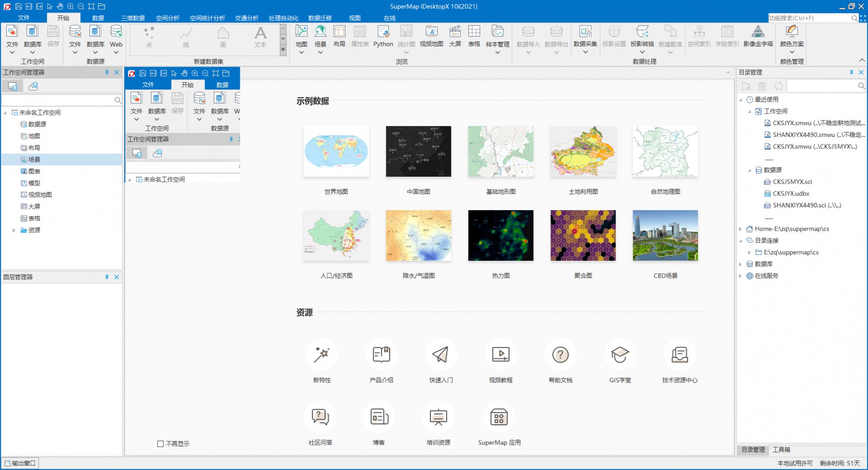Open the 输出窗口 button

(x=20, y=463)
